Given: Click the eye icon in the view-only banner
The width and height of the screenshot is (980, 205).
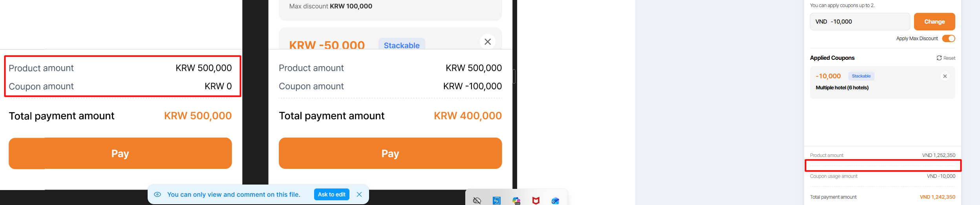Looking at the screenshot, I should 157,194.
